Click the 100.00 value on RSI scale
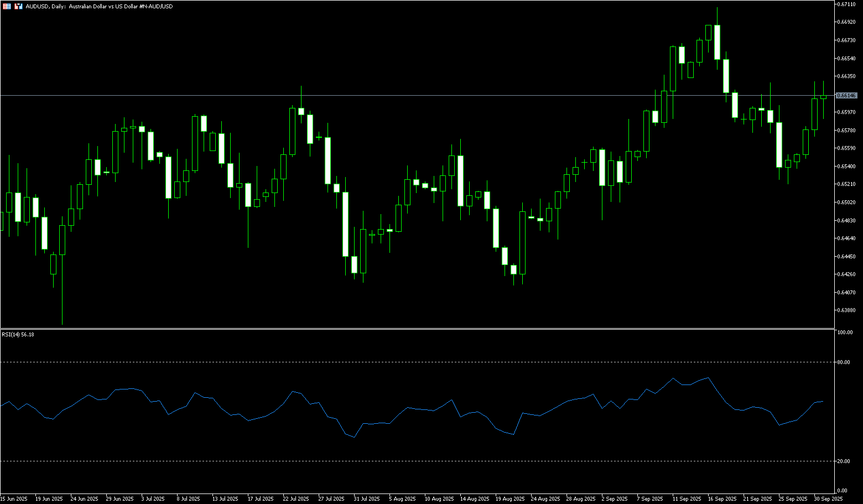The height and width of the screenshot is (504, 863). click(x=845, y=332)
